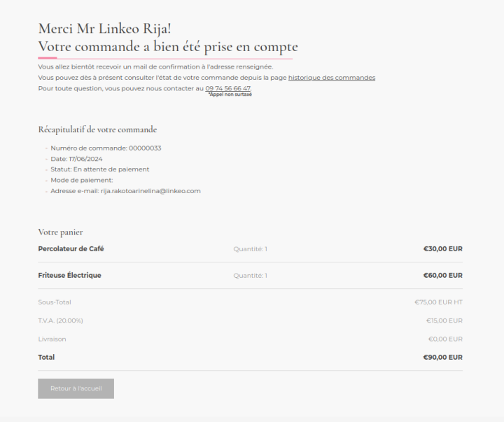Select the Percolateur de Café product name
504x422 pixels.
[71, 248]
